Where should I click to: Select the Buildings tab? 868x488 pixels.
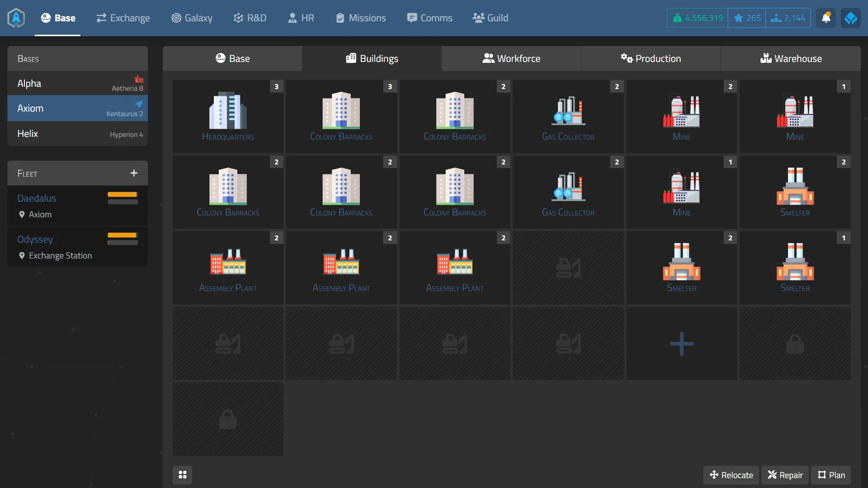372,58
